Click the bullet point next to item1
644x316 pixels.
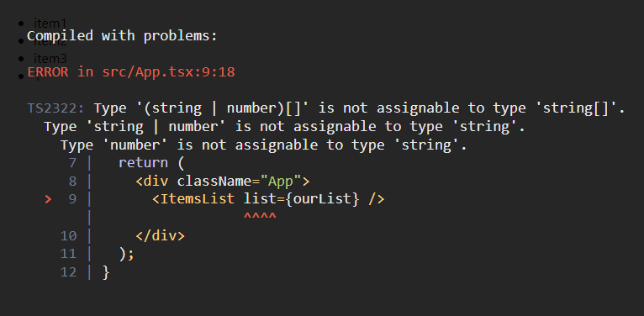[21, 23]
